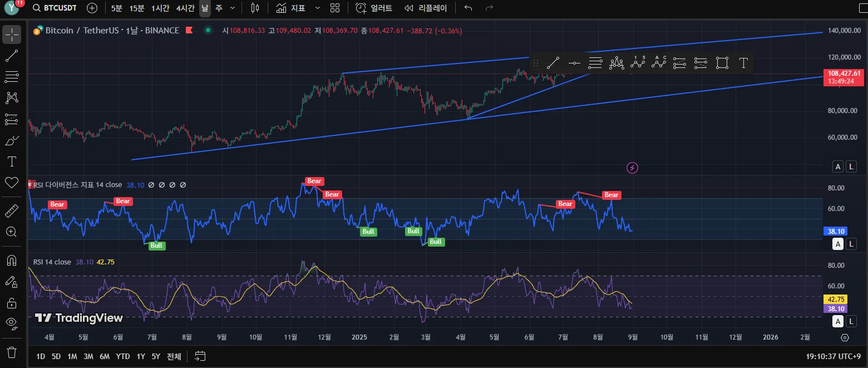Select the 전체 all date range

tap(174, 356)
